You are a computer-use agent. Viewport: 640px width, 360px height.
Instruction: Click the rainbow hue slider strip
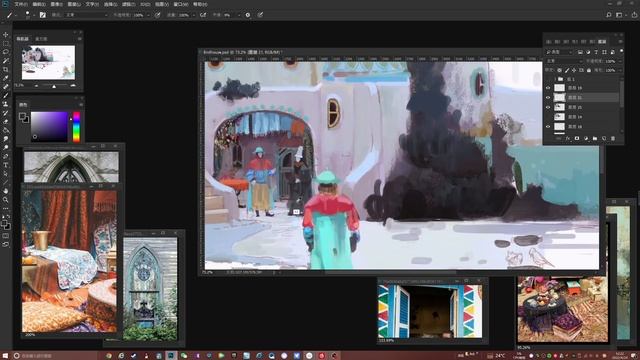click(x=76, y=127)
